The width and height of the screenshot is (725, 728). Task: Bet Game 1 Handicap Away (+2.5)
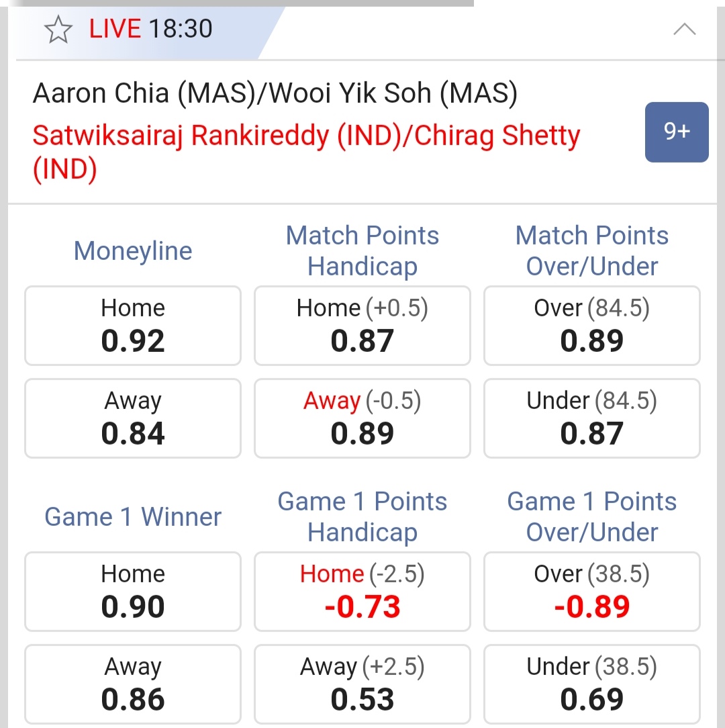(362, 684)
